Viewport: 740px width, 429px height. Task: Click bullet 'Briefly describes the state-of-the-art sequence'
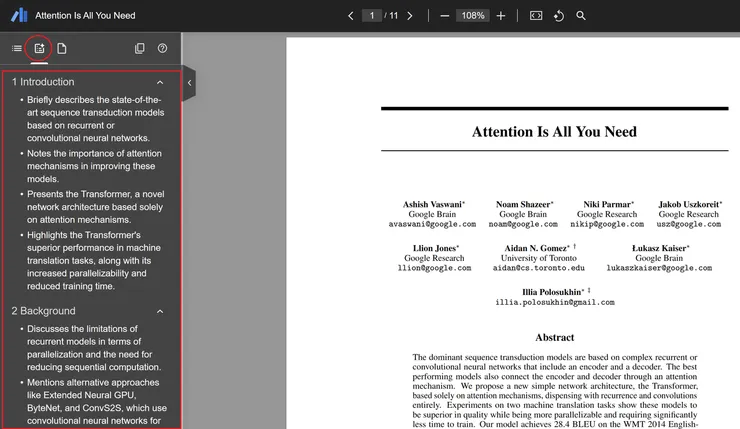pos(95,119)
